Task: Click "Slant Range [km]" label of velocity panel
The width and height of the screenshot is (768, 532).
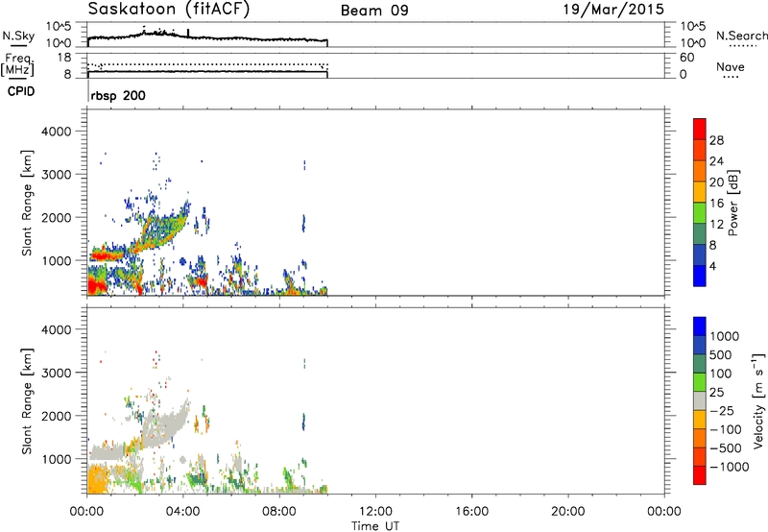Action: click(x=27, y=400)
